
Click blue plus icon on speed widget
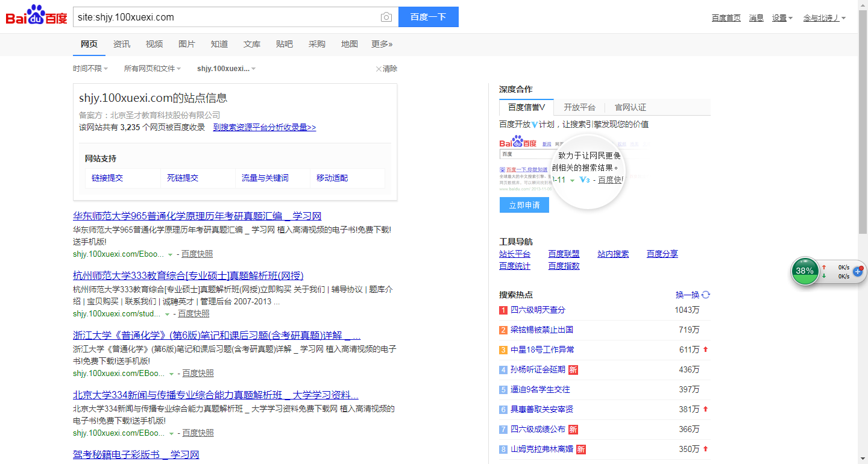[x=858, y=272]
